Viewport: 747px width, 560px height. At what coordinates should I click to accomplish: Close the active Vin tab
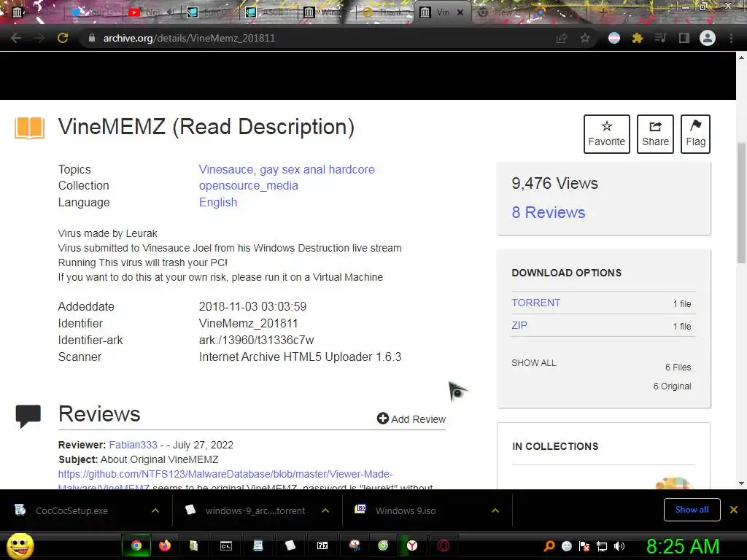coord(460,12)
